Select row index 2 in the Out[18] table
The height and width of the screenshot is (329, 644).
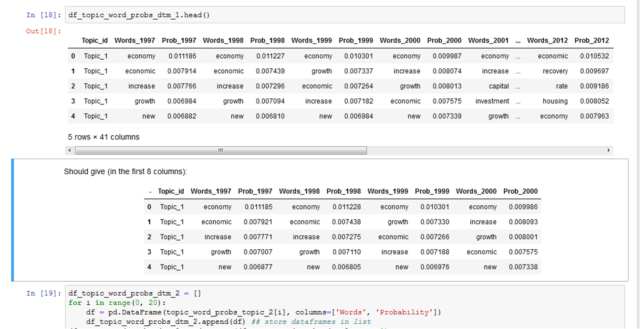coord(73,86)
